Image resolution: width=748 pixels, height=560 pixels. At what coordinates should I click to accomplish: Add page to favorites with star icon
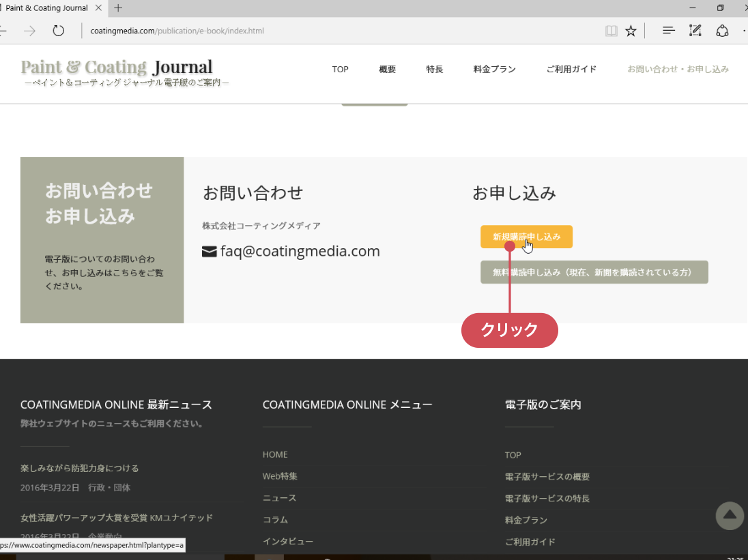[x=631, y=31]
